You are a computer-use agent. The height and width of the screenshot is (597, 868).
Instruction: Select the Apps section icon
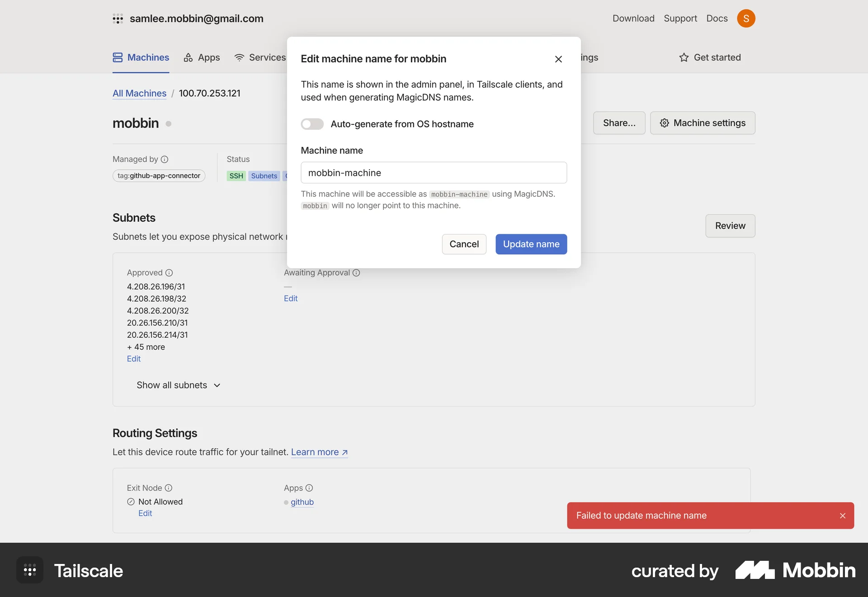tap(188, 57)
